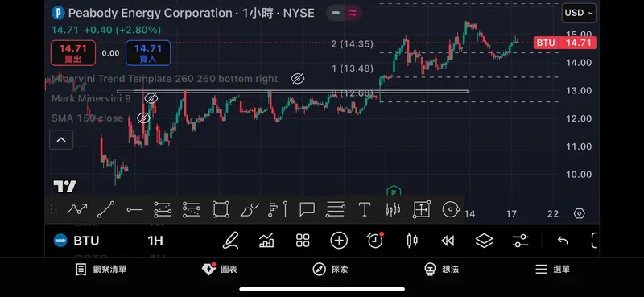Image resolution: width=644 pixels, height=297 pixels.
Task: Toggle visibility of Mark Minervini 9 indicator
Action: [151, 98]
